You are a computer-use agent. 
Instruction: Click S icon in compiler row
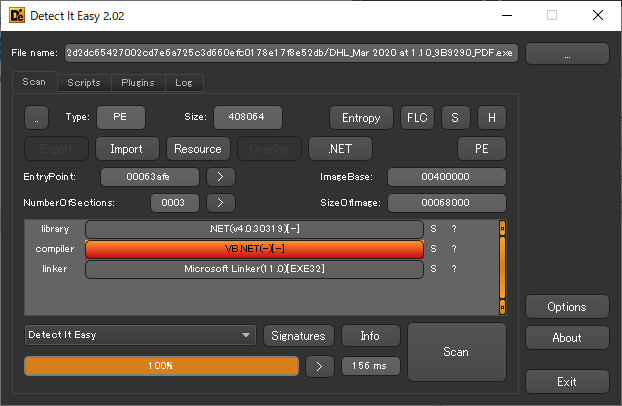tap(433, 249)
